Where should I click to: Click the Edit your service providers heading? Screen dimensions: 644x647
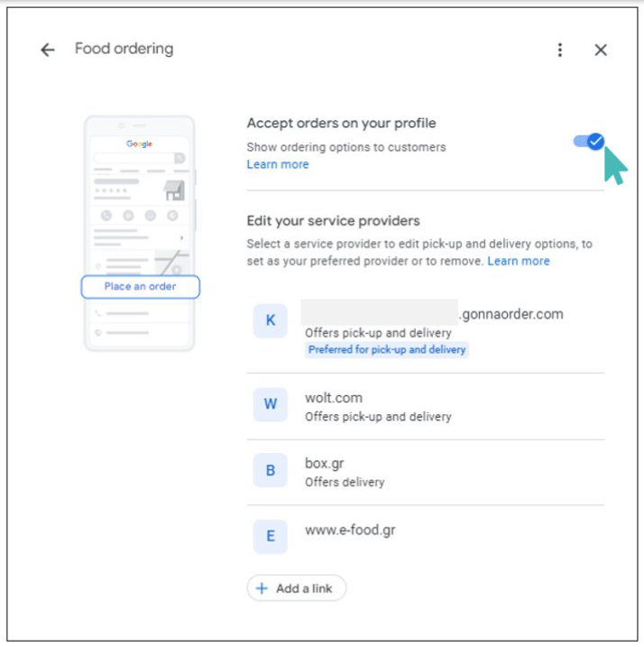(334, 221)
